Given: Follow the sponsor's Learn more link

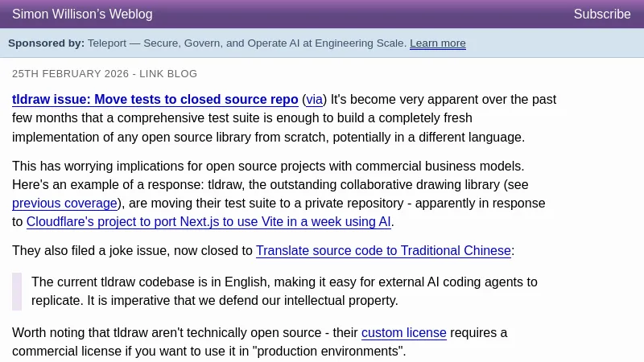Looking at the screenshot, I should (x=437, y=43).
